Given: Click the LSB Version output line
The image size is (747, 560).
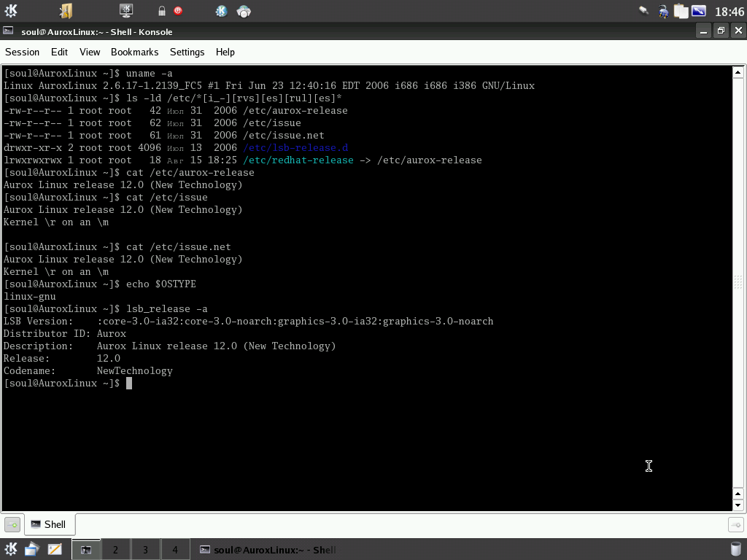Looking at the screenshot, I should coord(248,321).
